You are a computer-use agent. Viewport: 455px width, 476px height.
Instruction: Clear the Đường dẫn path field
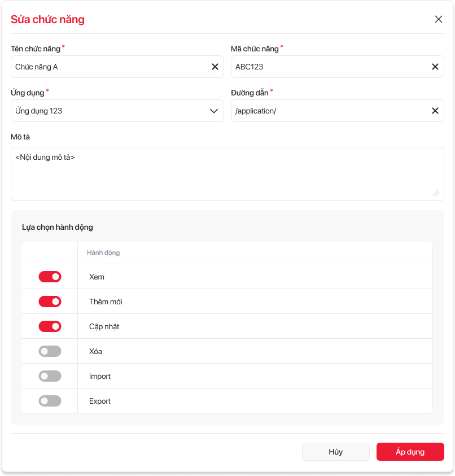[x=435, y=111]
